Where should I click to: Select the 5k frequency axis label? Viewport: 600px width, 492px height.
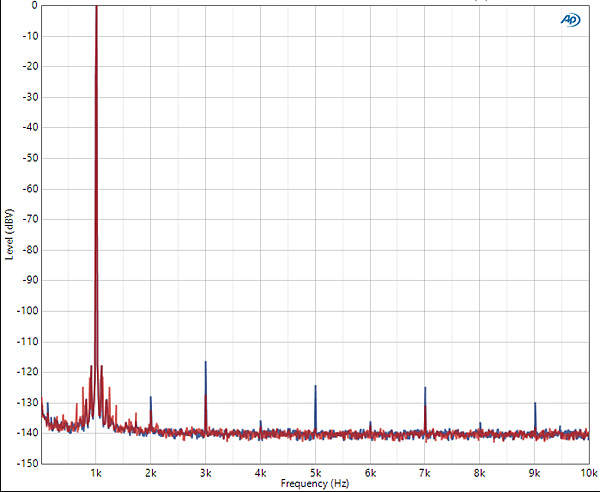tap(315, 472)
